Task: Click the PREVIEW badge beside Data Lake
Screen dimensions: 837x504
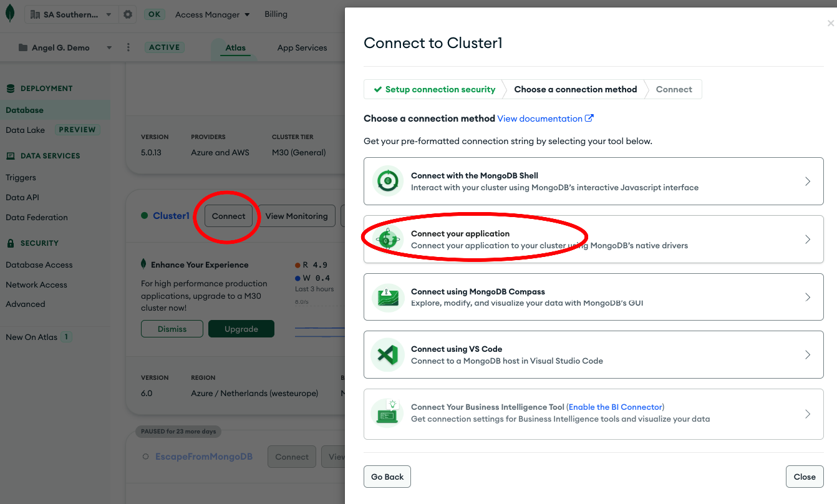Action: (x=77, y=130)
